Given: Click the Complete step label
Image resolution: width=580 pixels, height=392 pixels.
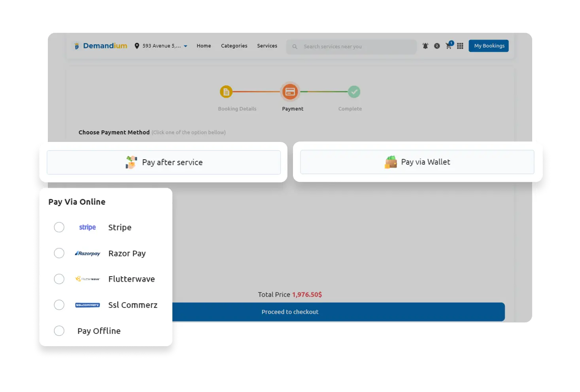Looking at the screenshot, I should point(350,109).
